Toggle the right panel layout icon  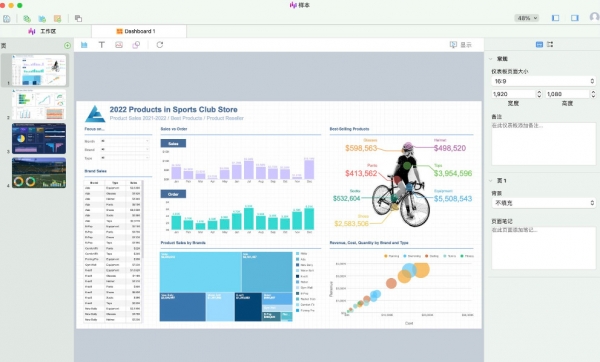pos(575,18)
